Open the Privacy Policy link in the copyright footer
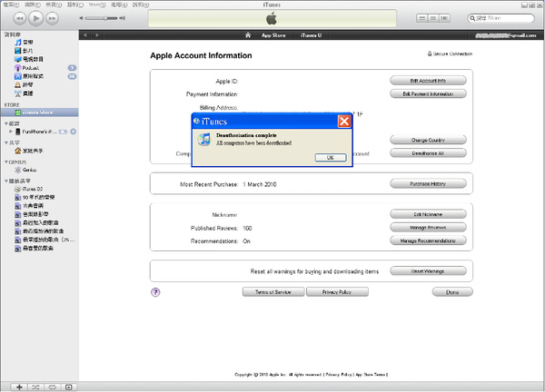This screenshot has width=545, height=392. (x=339, y=374)
